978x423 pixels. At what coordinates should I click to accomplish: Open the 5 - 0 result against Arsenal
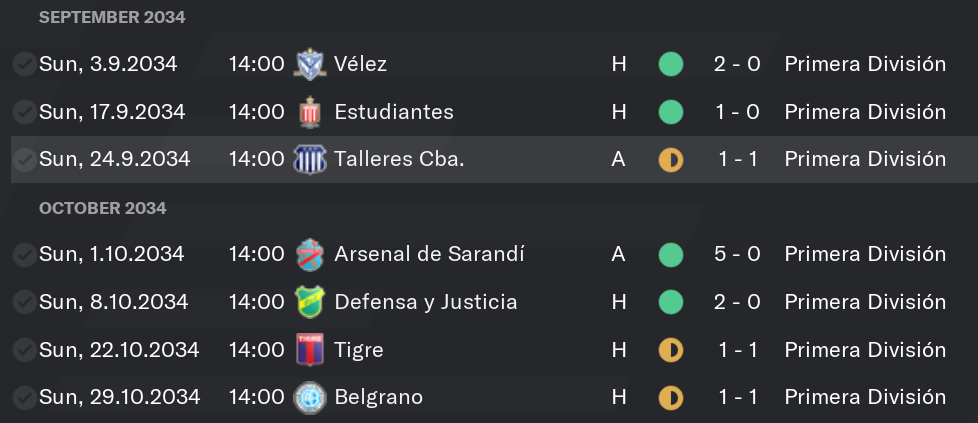coord(737,254)
